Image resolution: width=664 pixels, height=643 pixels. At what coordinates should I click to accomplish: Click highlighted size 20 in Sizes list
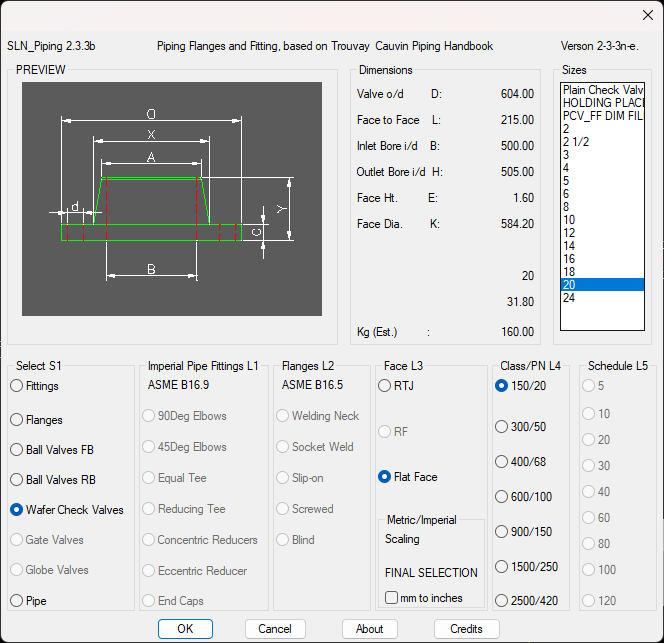pos(602,285)
